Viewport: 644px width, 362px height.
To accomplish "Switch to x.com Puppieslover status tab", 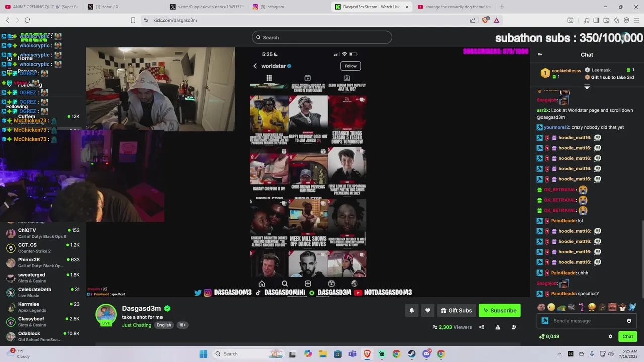I will (206, 7).
